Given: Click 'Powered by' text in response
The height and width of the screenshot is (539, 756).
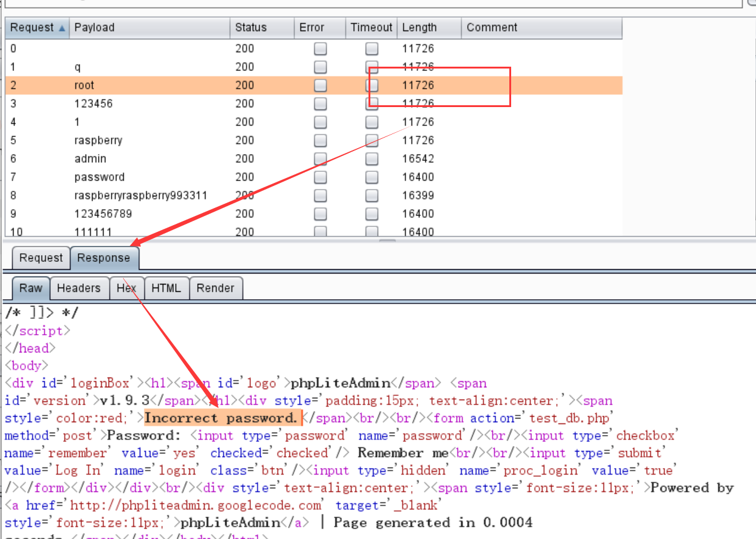Looking at the screenshot, I should [x=692, y=488].
